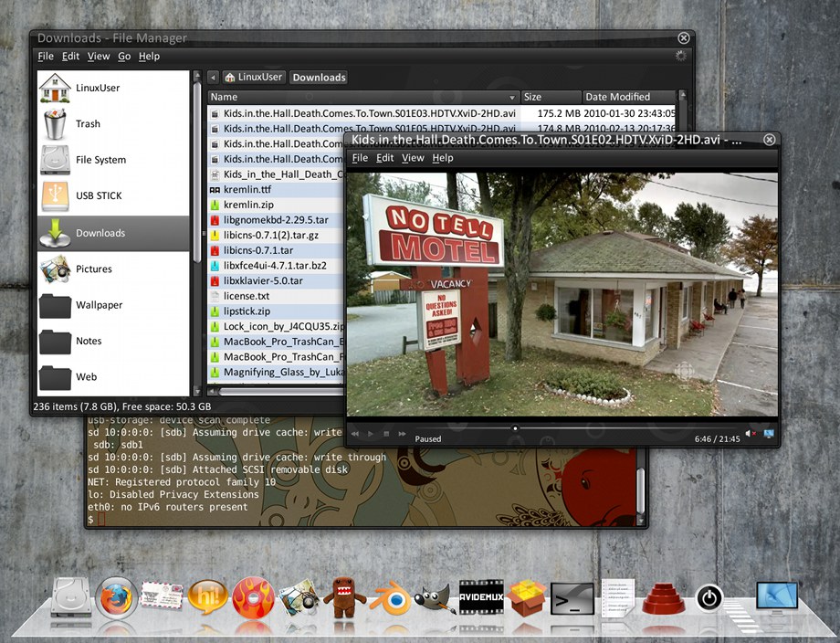Open the photo viewer icon in the dock
This screenshot has width=840, height=643.
point(299,597)
